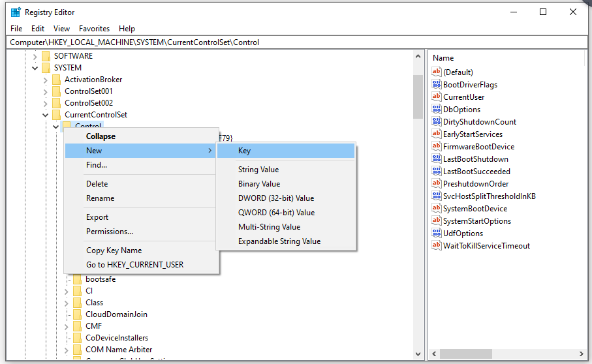
Task: Click the DirtyShutdownCount value icon
Action: pyautogui.click(x=437, y=121)
